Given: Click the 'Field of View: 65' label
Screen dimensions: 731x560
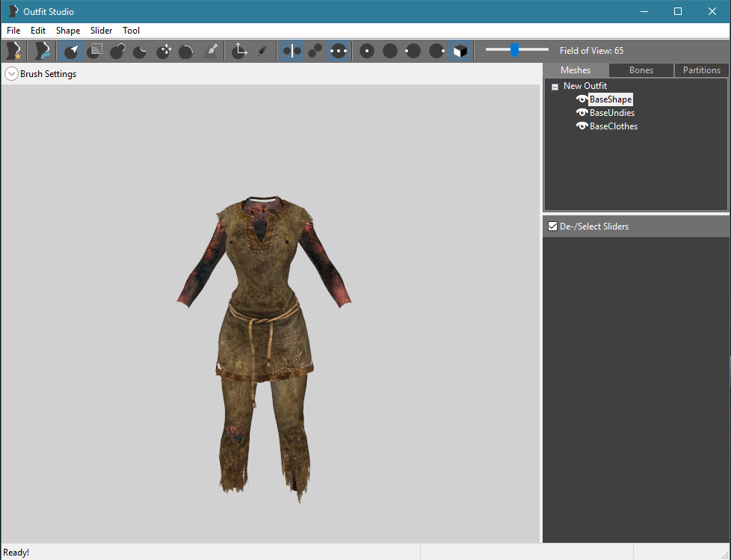Looking at the screenshot, I should [x=591, y=50].
